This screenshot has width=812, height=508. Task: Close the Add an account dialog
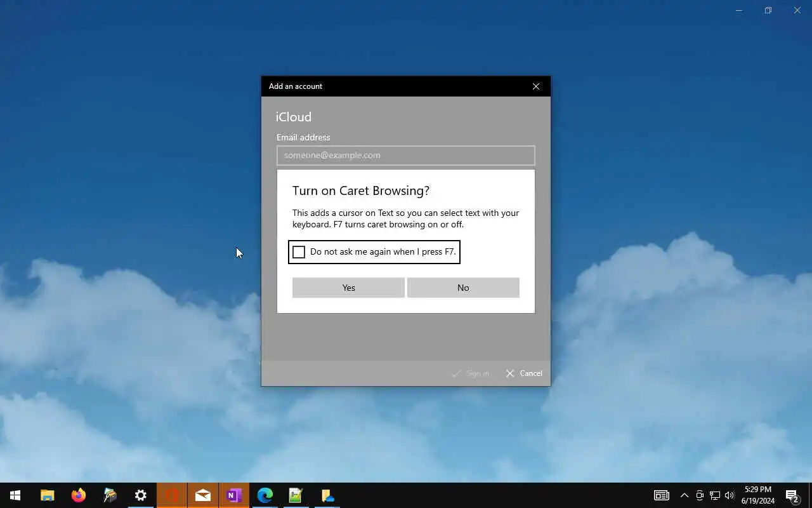[x=536, y=86]
